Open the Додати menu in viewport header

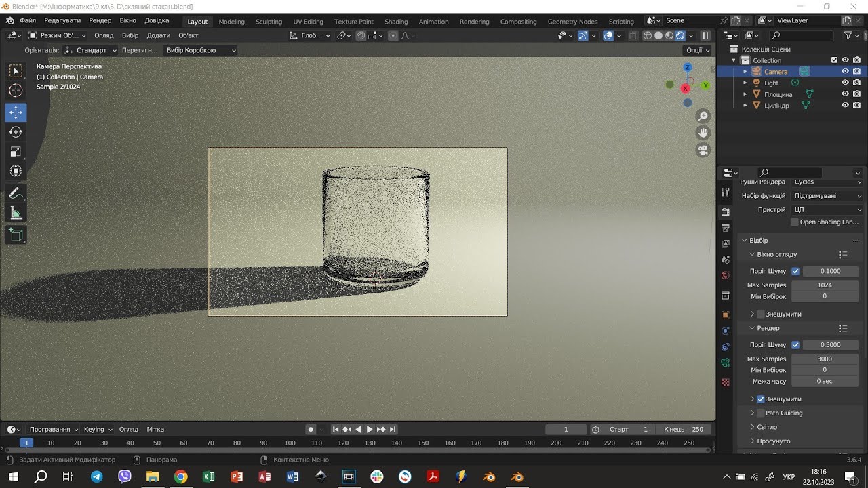[159, 35]
